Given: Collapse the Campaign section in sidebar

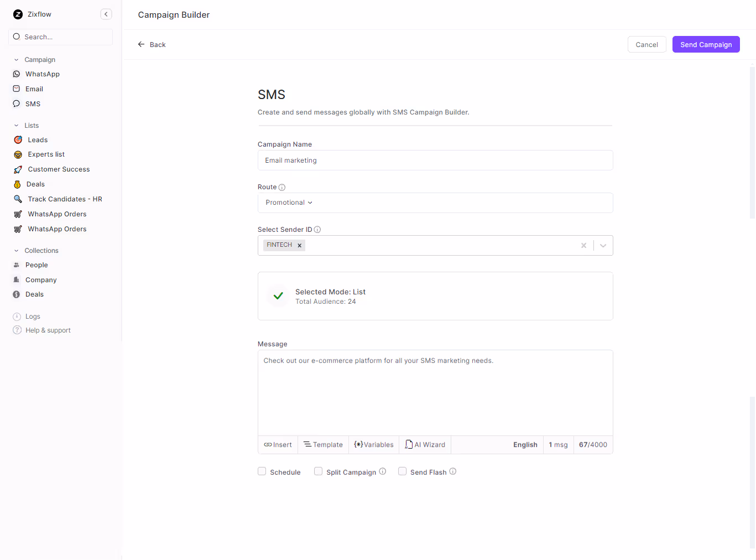Looking at the screenshot, I should (x=17, y=60).
